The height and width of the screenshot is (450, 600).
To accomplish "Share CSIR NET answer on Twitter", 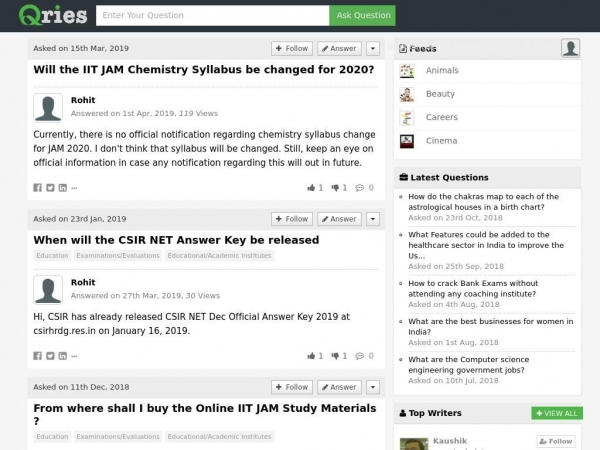I will click(x=50, y=356).
